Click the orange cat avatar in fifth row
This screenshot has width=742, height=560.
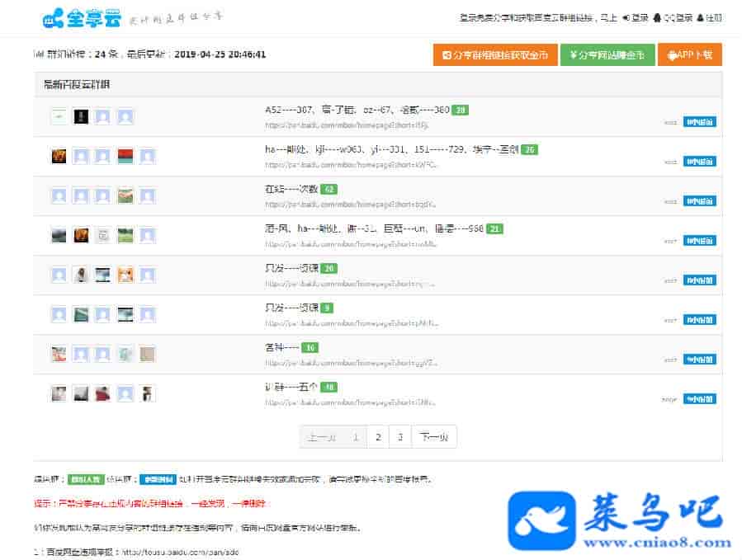(x=125, y=275)
